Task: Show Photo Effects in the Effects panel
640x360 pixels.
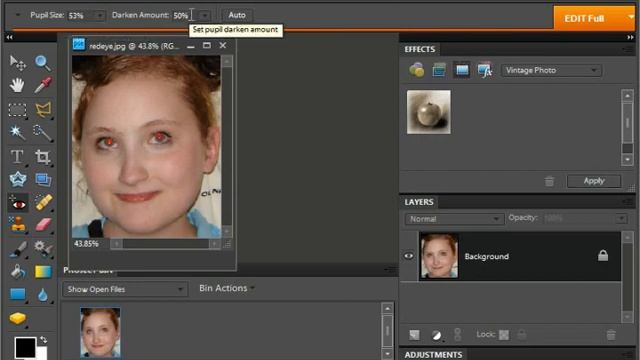Action: click(462, 70)
